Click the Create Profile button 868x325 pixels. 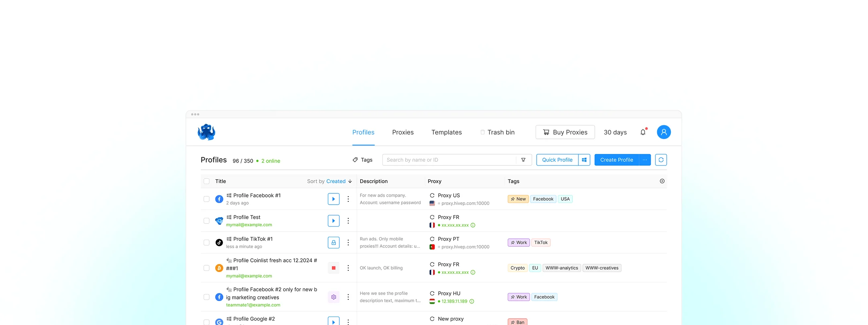[617, 160]
